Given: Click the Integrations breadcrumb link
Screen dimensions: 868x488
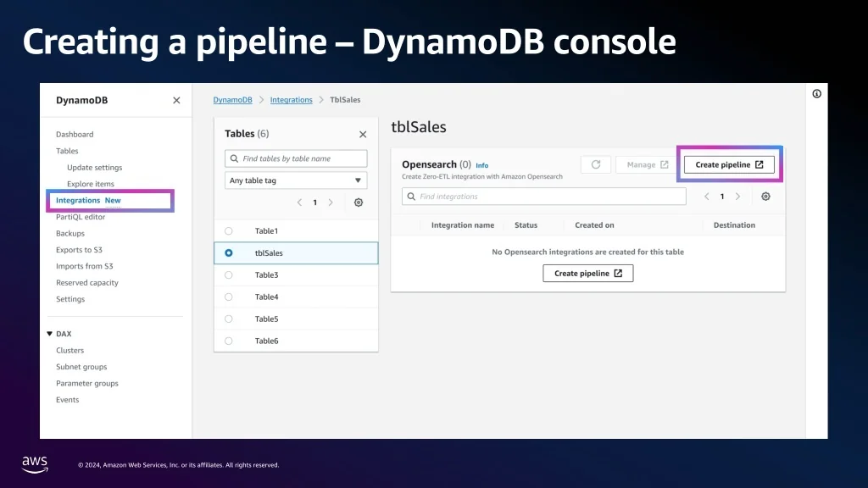Looking at the screenshot, I should coord(291,100).
